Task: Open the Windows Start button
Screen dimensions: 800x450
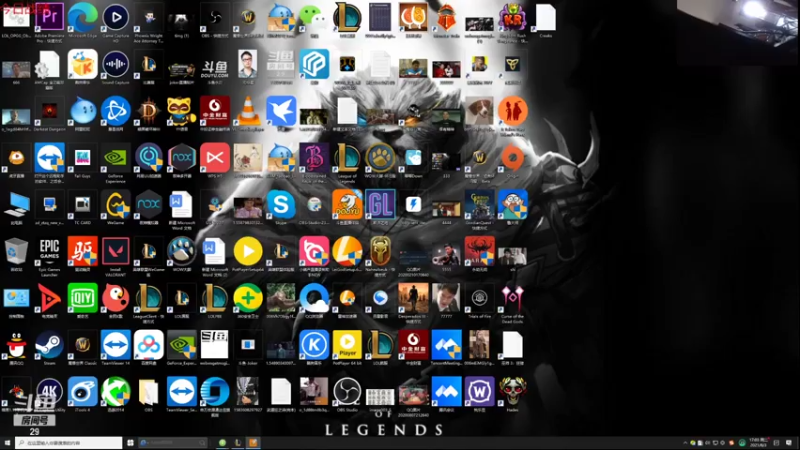Action: point(7,443)
